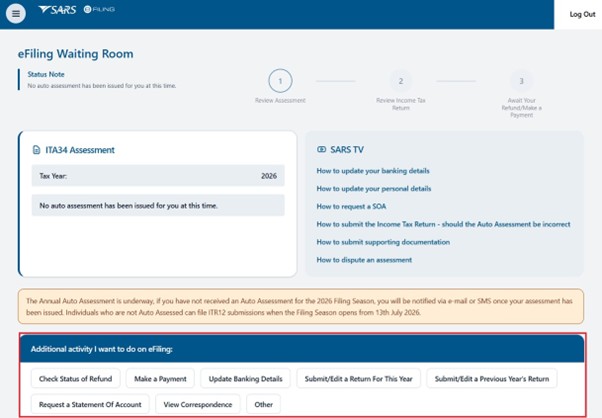This screenshot has width=602, height=418.
Task: Choose Make a Payment
Action: [x=160, y=379]
